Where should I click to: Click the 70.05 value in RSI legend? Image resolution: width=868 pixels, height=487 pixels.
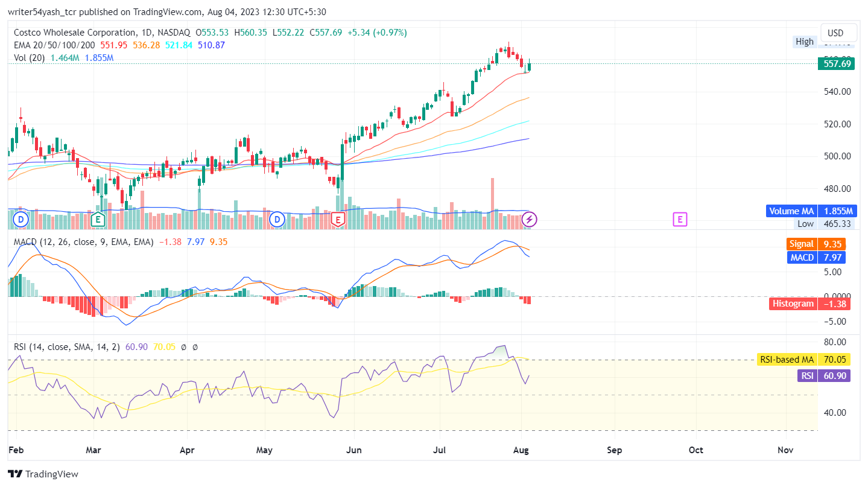[165, 347]
